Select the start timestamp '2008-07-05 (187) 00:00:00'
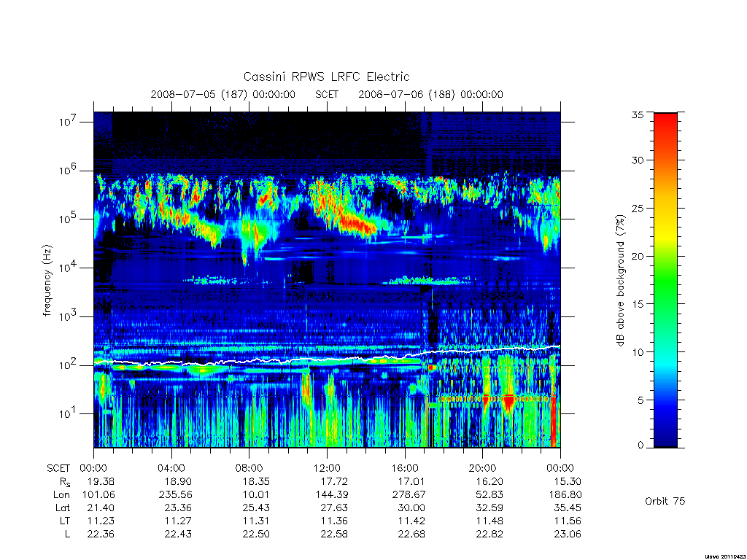Image resolution: width=747 pixels, height=560 pixels. tap(223, 94)
